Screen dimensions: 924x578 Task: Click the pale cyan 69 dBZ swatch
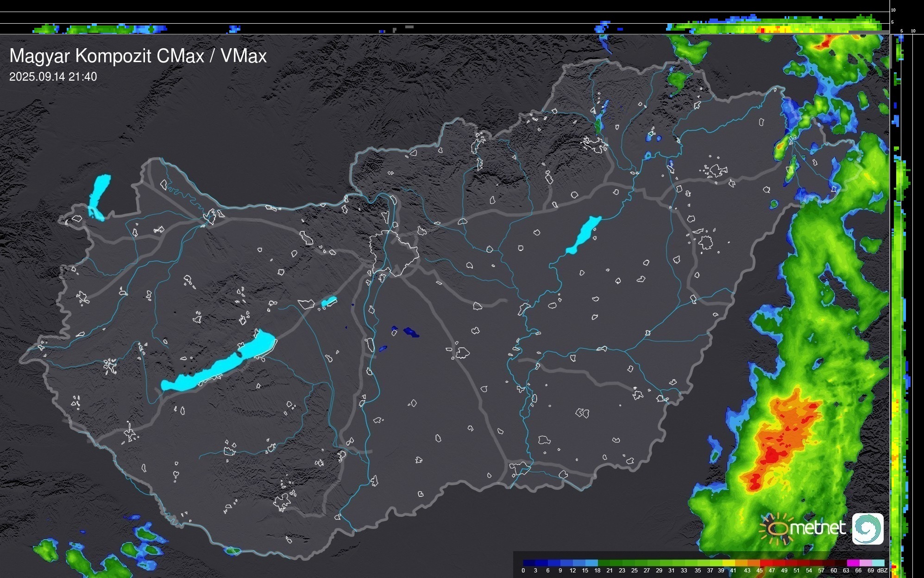click(878, 563)
